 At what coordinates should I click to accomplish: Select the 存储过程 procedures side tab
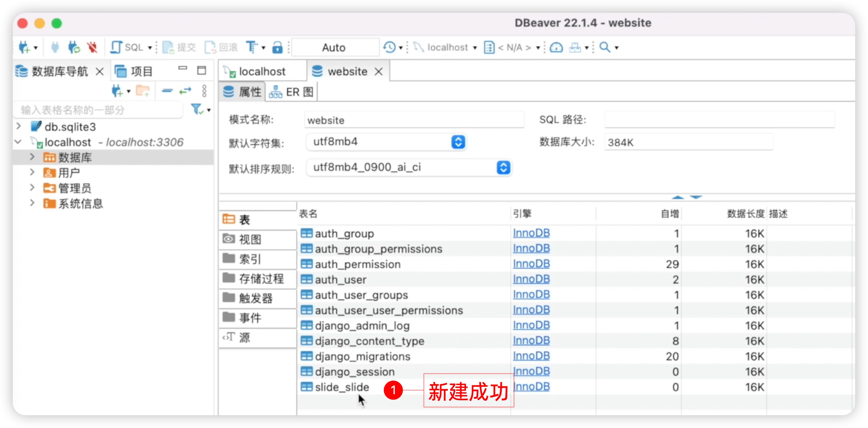point(258,278)
